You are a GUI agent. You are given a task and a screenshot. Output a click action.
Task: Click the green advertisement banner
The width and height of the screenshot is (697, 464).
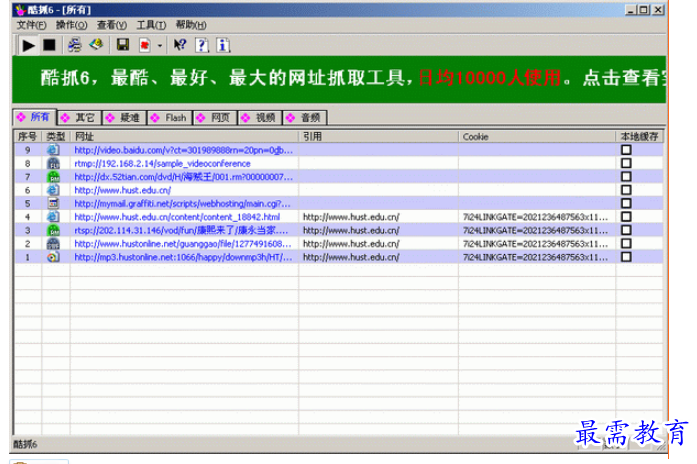pos(339,79)
